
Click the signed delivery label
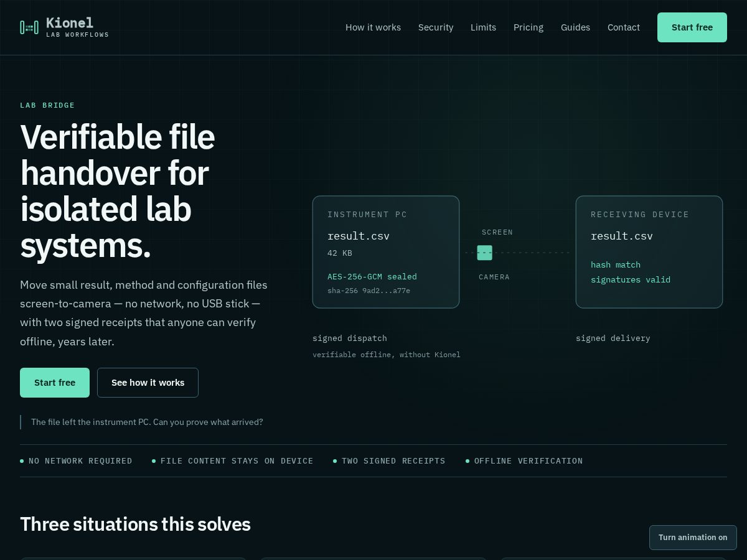tap(613, 338)
